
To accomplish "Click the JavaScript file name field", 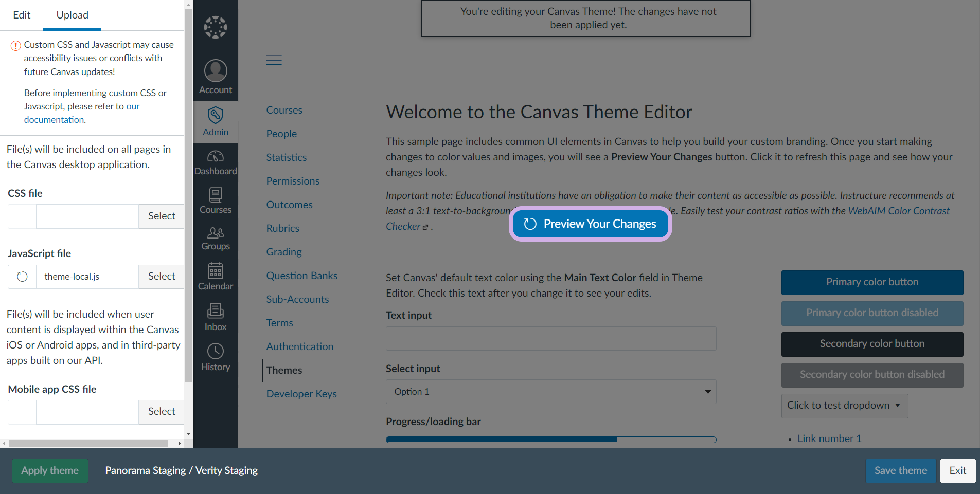I will [87, 277].
